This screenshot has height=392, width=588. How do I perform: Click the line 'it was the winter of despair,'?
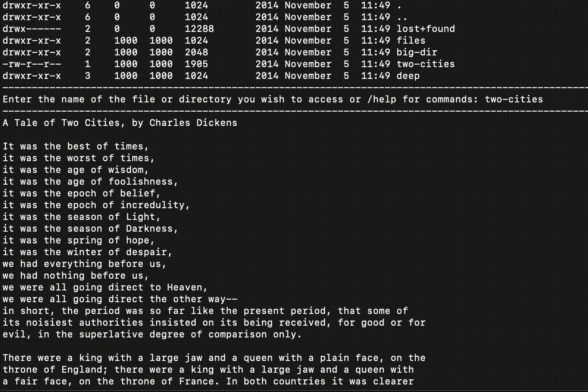87,252
